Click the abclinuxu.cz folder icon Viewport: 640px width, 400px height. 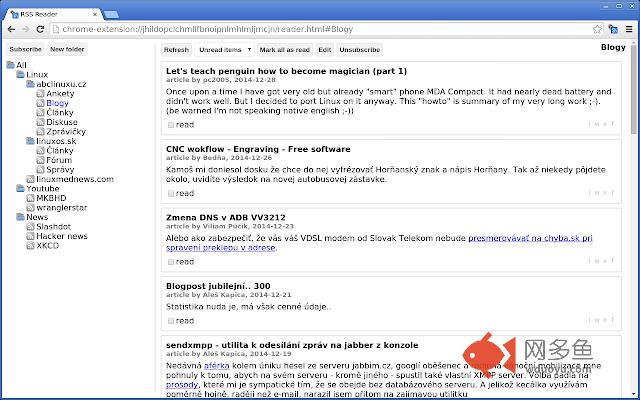30,84
